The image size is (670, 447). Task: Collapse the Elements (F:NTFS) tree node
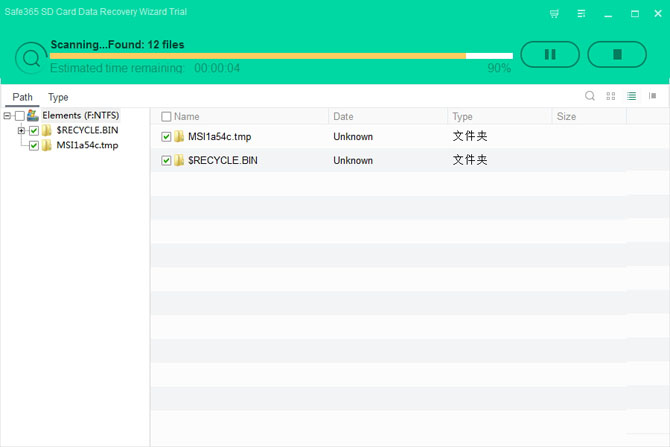[x=7, y=116]
